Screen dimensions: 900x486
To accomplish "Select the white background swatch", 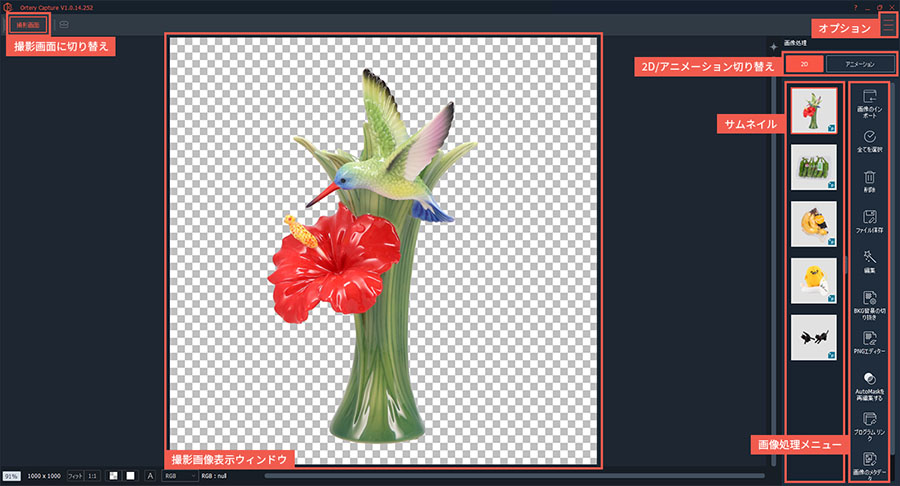I will pos(130,476).
